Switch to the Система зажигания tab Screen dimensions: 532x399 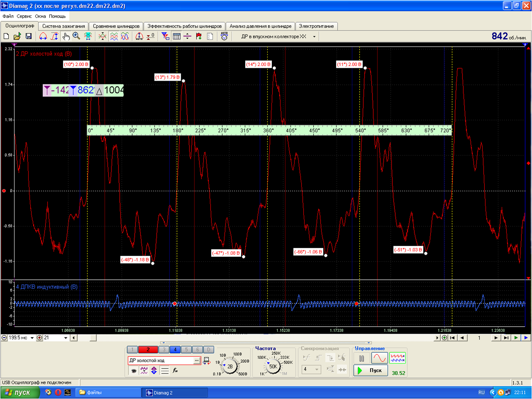(63, 26)
